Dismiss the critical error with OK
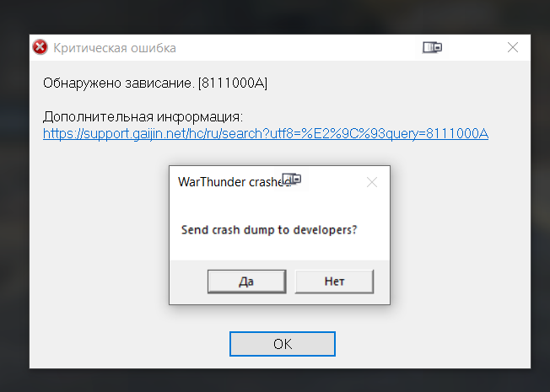This screenshot has height=392, width=550. [283, 344]
